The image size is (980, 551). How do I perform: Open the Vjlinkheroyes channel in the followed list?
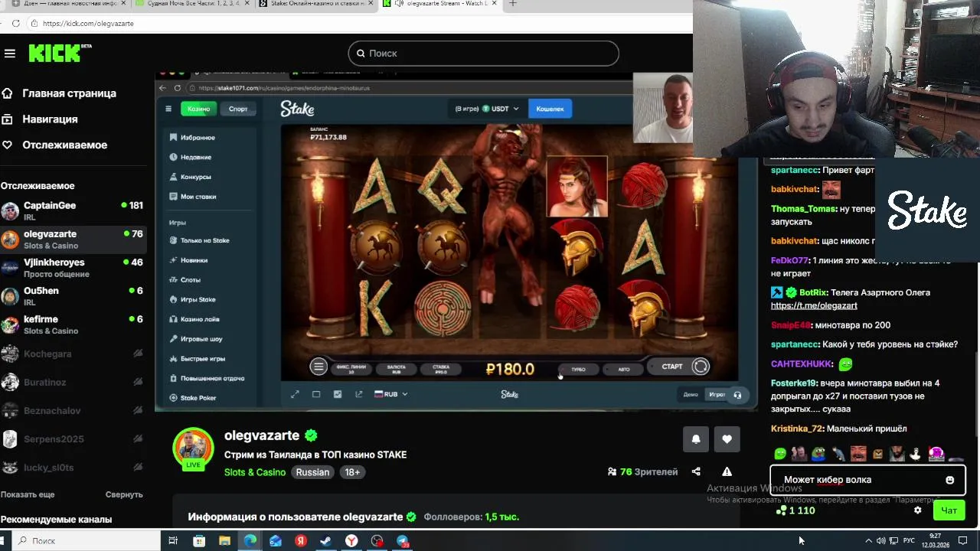pos(74,267)
